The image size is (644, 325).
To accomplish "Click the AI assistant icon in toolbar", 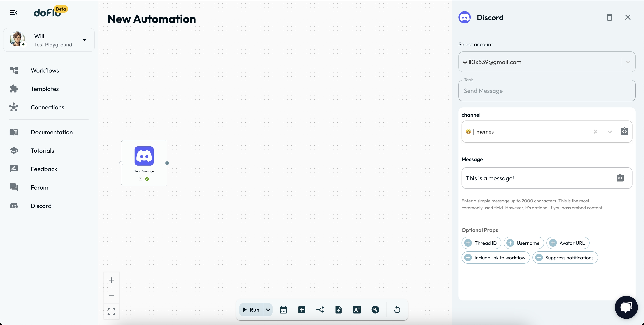I will tap(357, 310).
